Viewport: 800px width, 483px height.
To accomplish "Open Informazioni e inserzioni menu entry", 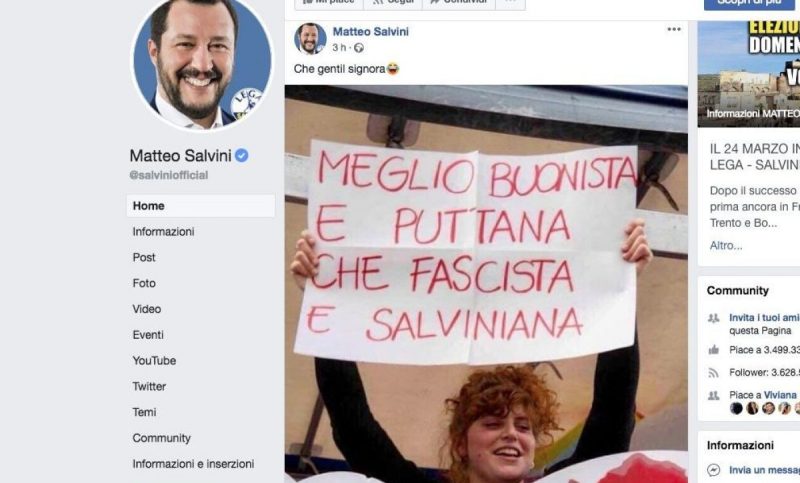I will (x=193, y=464).
